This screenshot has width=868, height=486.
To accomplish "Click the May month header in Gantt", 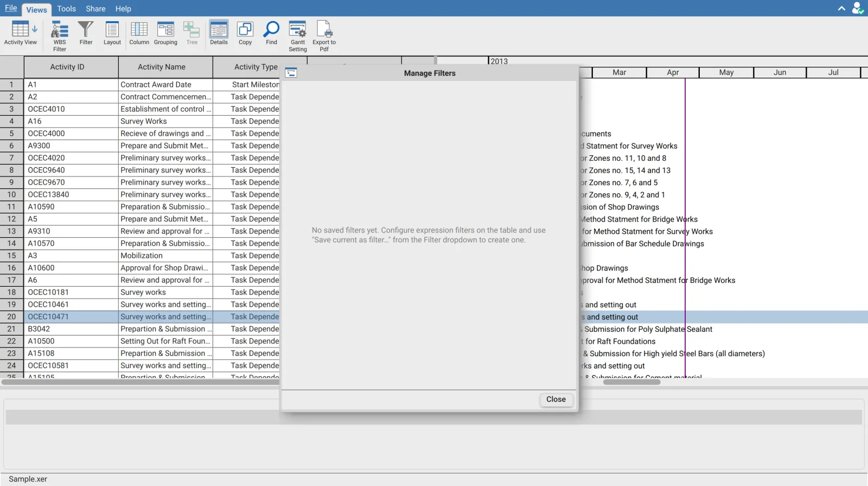I will pyautogui.click(x=726, y=72).
